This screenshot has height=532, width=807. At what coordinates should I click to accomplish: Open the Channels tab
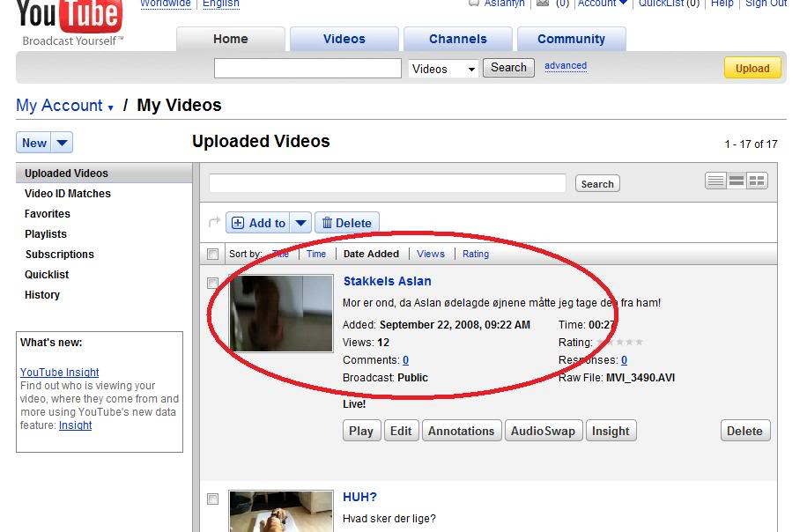point(458,39)
